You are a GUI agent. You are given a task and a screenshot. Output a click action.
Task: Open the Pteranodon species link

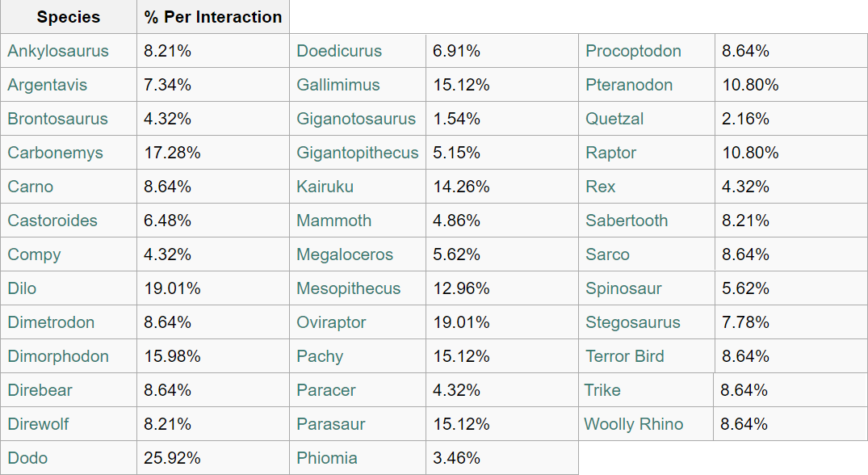tap(629, 85)
